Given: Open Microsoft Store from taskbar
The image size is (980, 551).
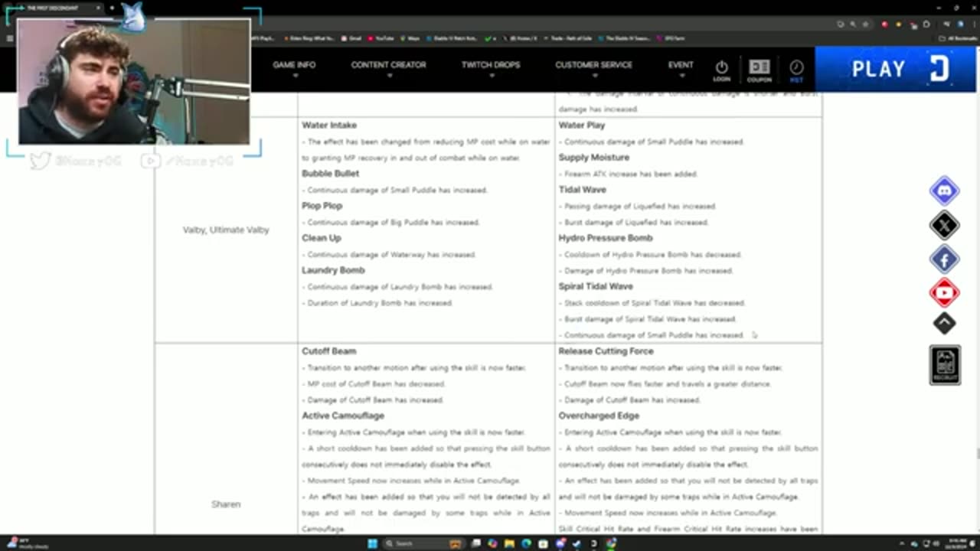Looking at the screenshot, I should pyautogui.click(x=543, y=543).
